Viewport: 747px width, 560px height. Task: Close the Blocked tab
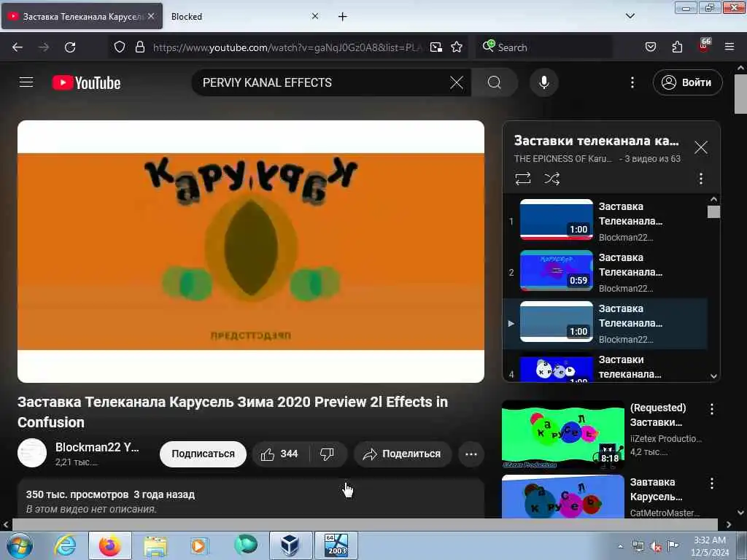315,16
